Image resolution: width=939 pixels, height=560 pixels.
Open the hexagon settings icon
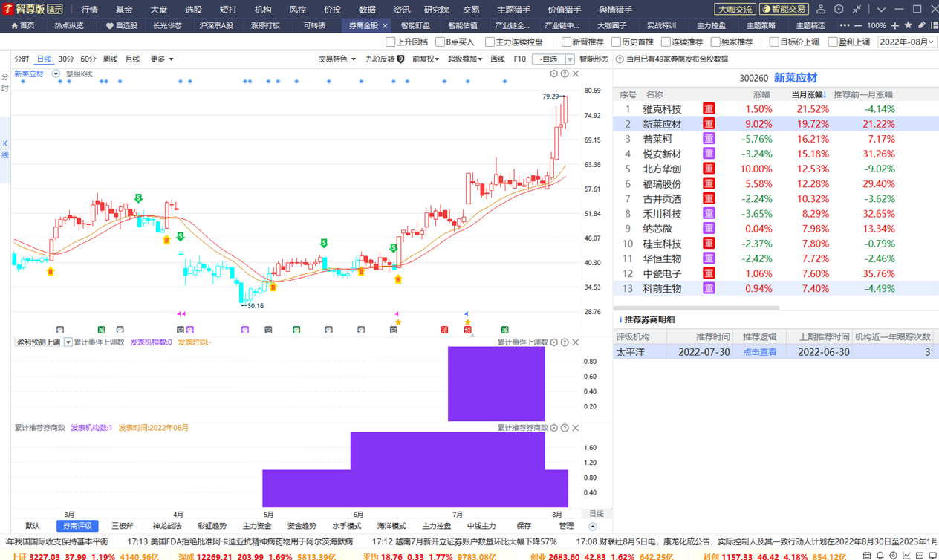(839, 10)
